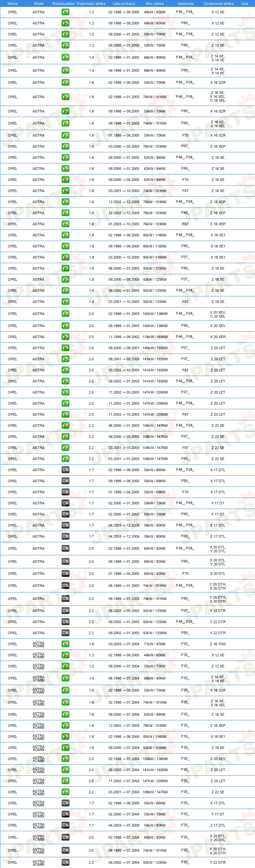Pick diesel ON icon in 09.2002 -> 05.2005 row

click(65, 610)
